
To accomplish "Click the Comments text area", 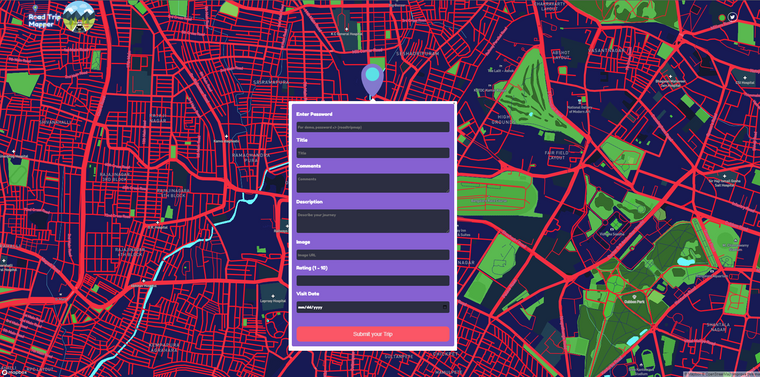I will click(x=373, y=183).
